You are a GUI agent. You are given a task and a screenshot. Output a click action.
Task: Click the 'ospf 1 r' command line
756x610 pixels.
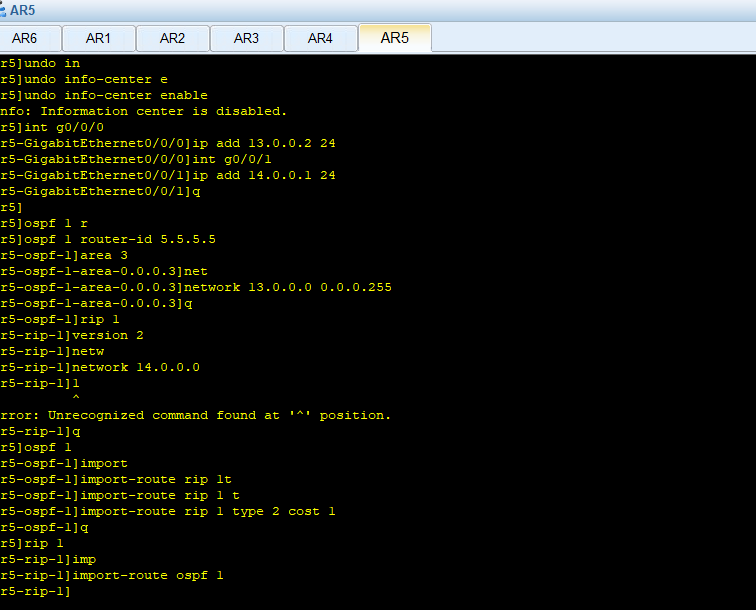pyautogui.click(x=44, y=223)
